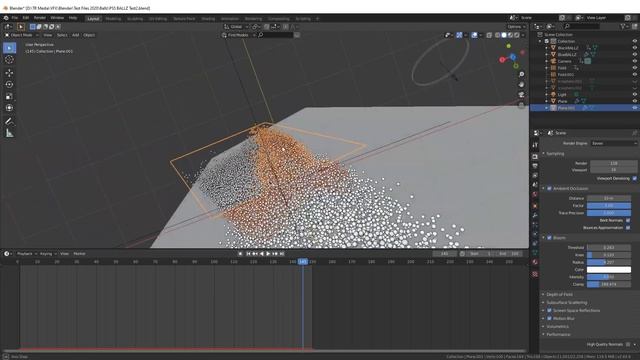Disable the Ambient Occlusion checkbox
This screenshot has height=360, width=640.
pos(549,189)
